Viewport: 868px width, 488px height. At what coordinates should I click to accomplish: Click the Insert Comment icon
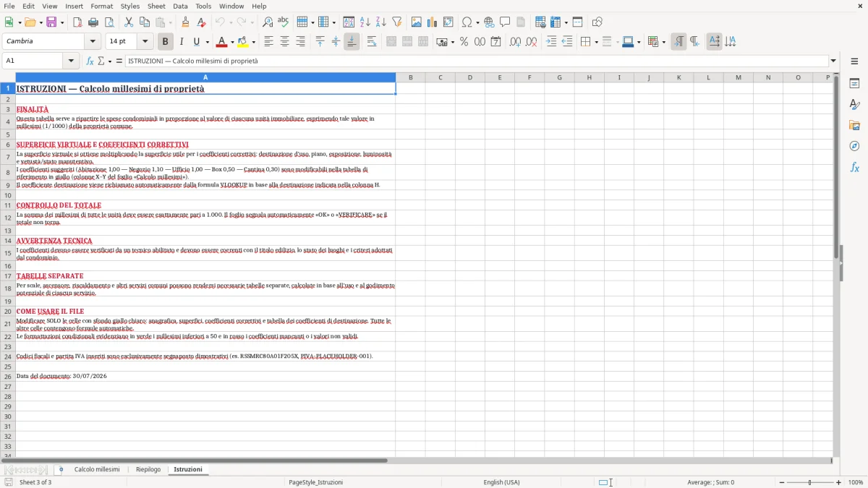coord(506,22)
